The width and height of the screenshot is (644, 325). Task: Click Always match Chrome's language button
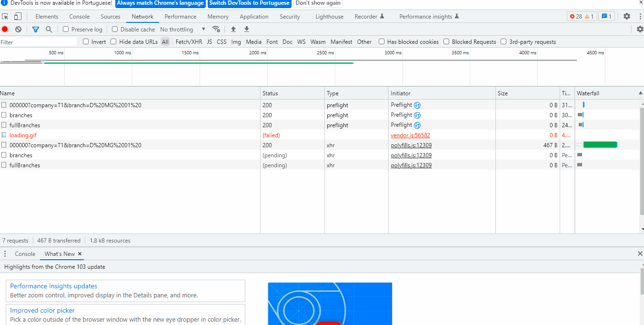[x=161, y=3]
